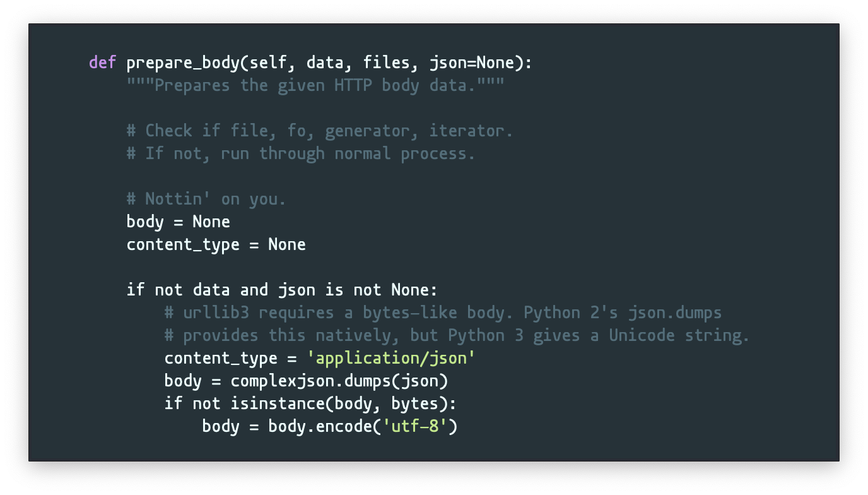Click the comment 'If not, run through normal process.'
This screenshot has height=495, width=868.
(301, 153)
